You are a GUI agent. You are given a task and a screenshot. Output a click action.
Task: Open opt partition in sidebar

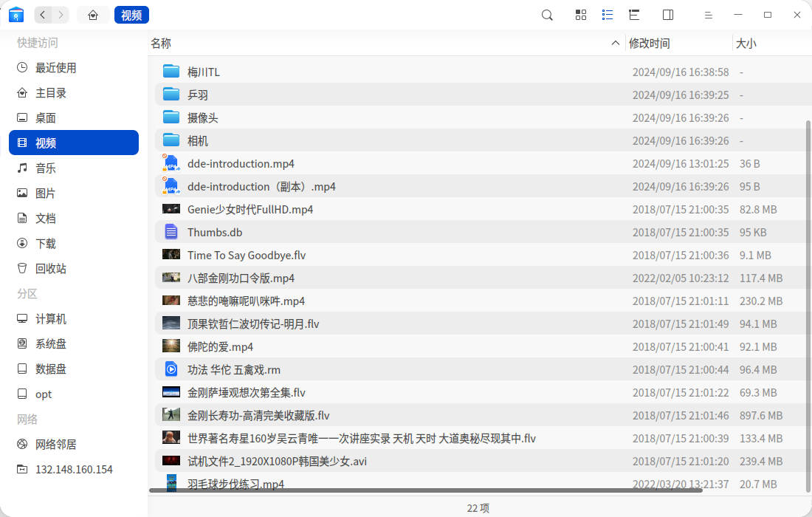pyautogui.click(x=74, y=394)
